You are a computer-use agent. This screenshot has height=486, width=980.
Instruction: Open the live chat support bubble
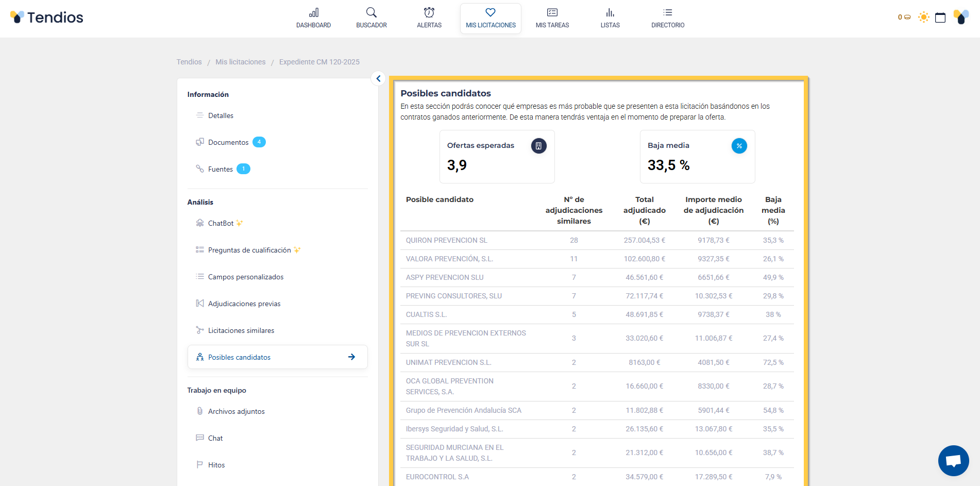953,460
